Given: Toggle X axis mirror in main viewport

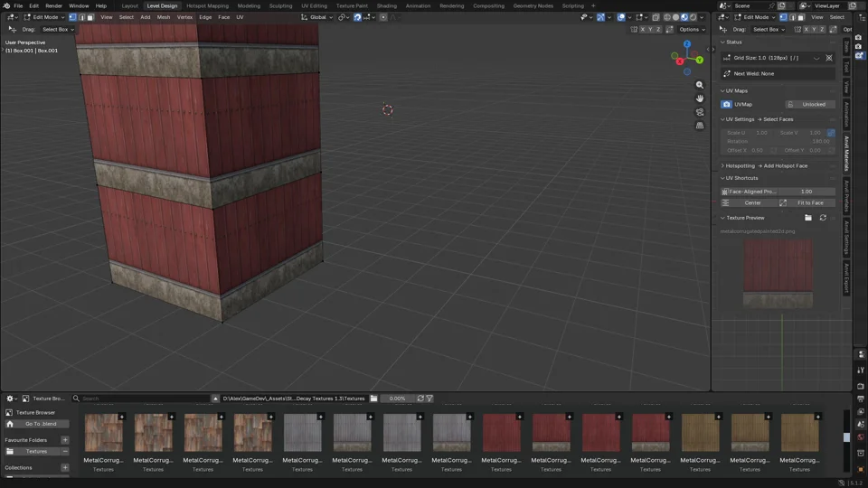Looking at the screenshot, I should pos(643,29).
